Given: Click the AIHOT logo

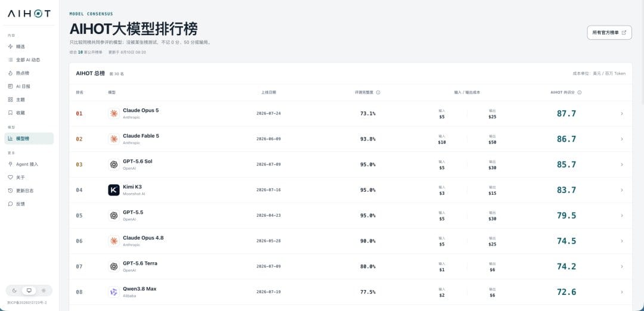Looking at the screenshot, I should pos(29,14).
